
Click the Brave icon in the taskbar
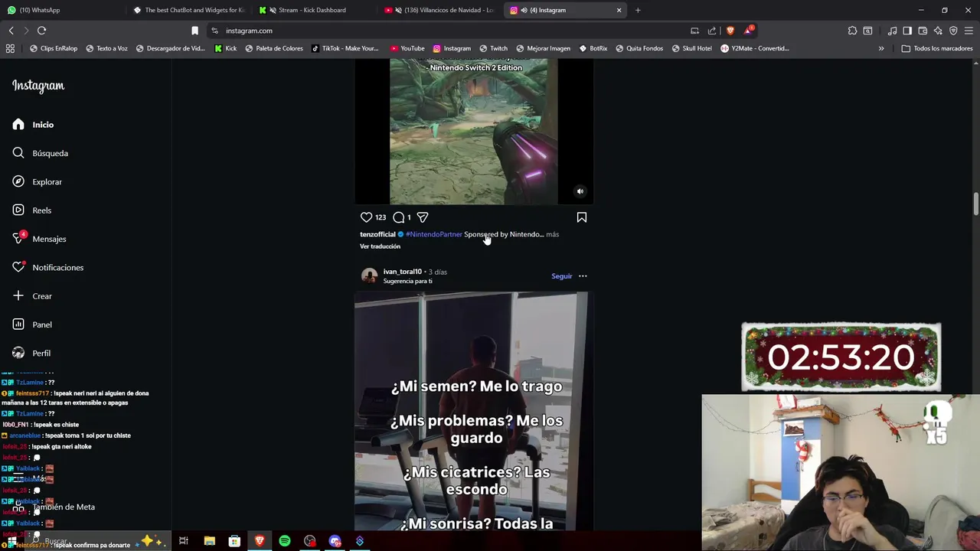pyautogui.click(x=260, y=541)
